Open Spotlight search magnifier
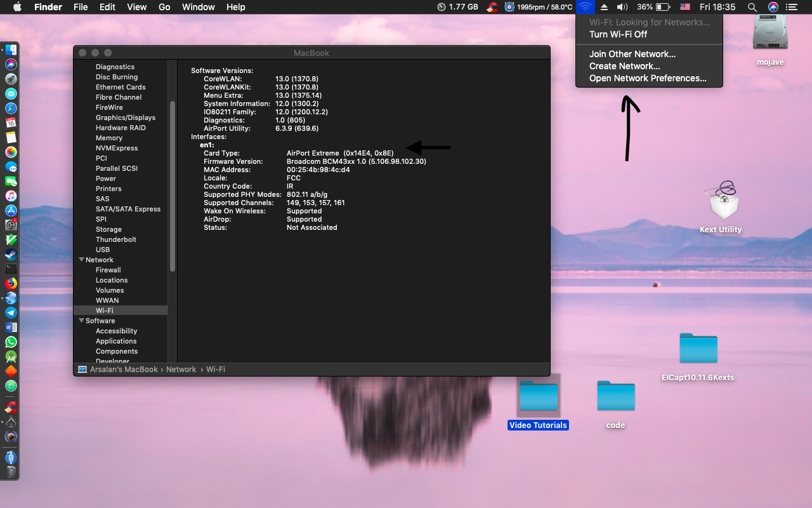812x508 pixels. coord(752,7)
